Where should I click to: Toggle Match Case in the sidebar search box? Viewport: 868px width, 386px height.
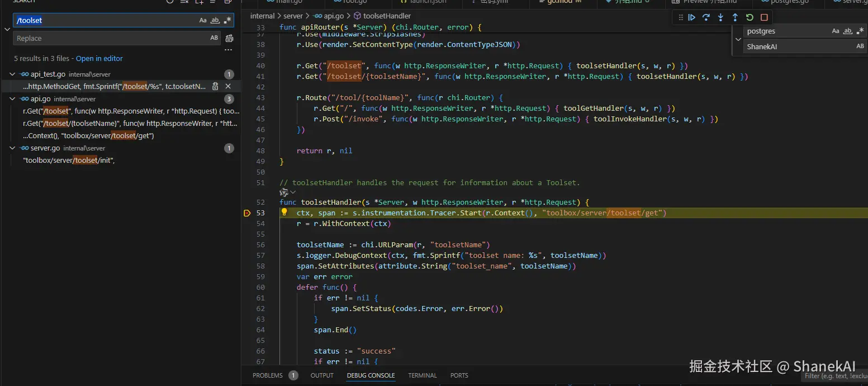pyautogui.click(x=203, y=20)
